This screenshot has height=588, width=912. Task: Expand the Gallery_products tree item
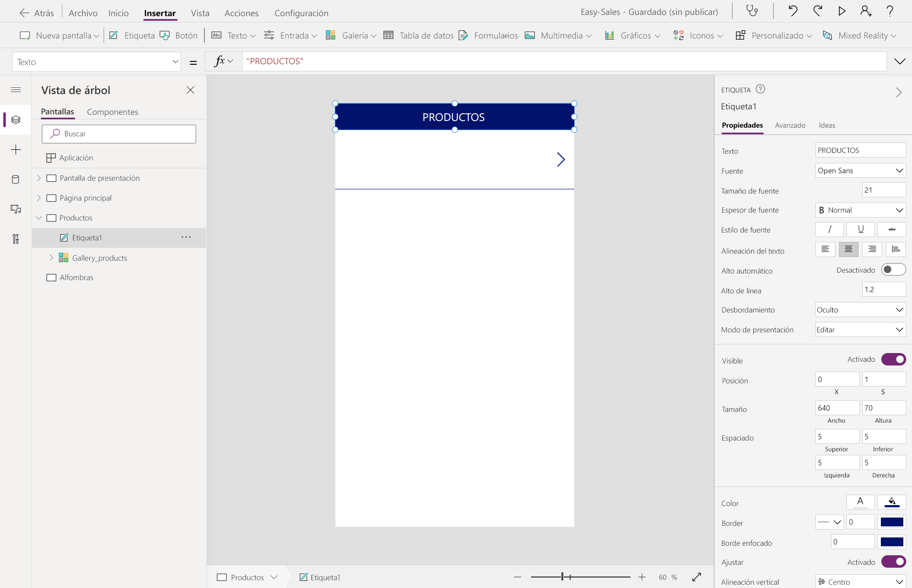click(51, 257)
